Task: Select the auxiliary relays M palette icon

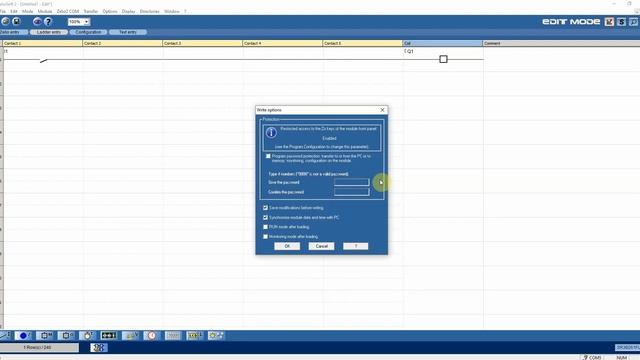Action: tap(45, 335)
